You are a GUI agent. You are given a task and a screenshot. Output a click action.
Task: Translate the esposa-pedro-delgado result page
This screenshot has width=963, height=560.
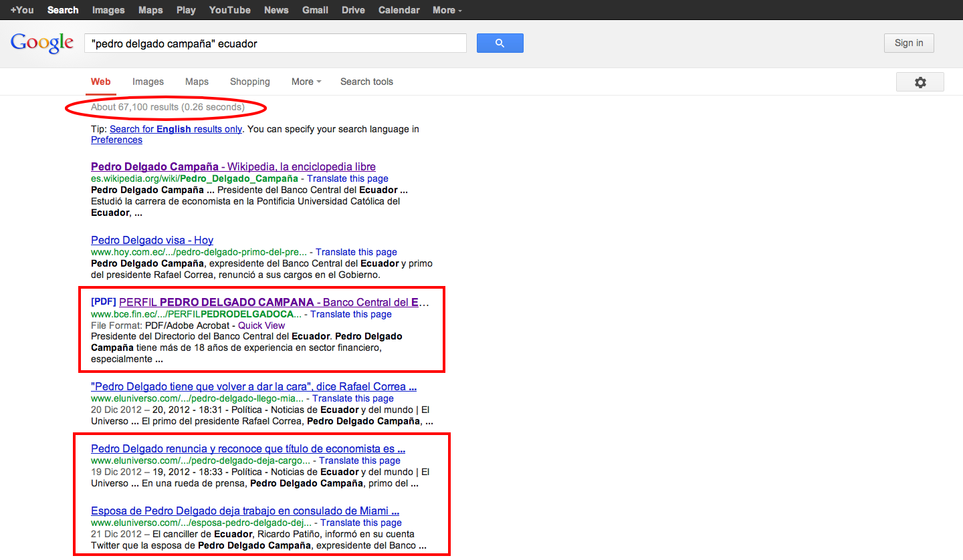[x=361, y=523]
